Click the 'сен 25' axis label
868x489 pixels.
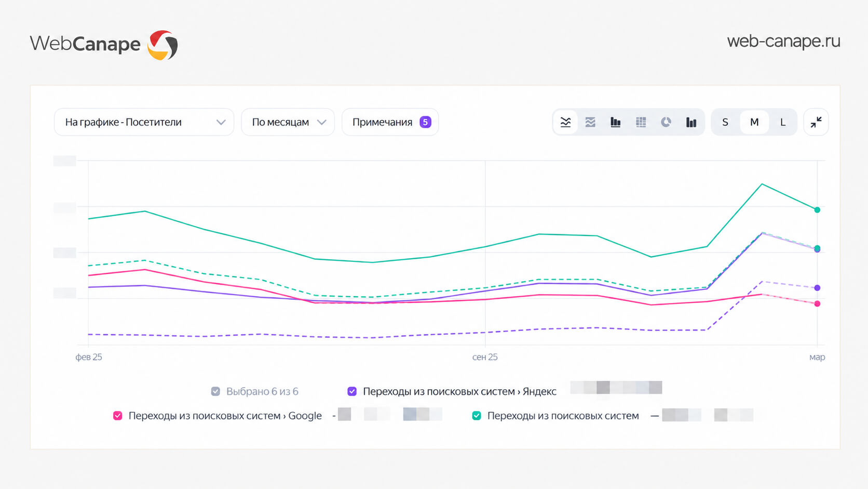pyautogui.click(x=485, y=357)
